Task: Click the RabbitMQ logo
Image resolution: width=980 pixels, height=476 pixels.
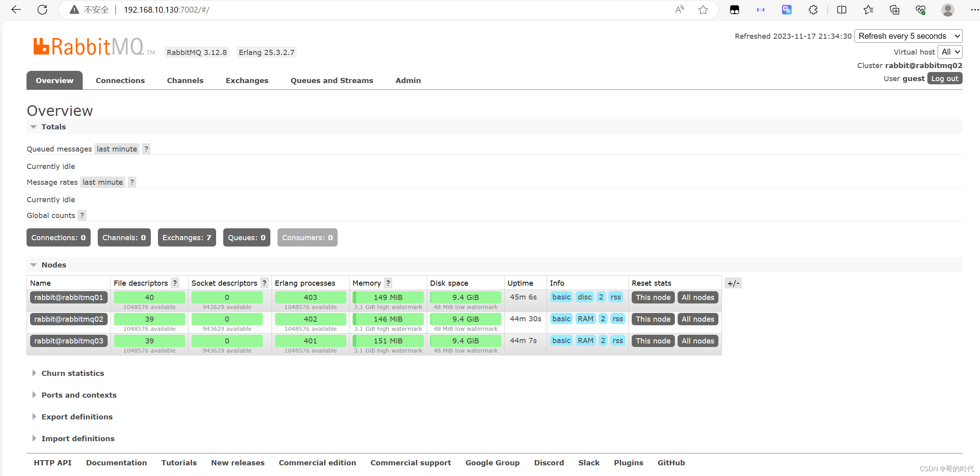Action: (94, 47)
